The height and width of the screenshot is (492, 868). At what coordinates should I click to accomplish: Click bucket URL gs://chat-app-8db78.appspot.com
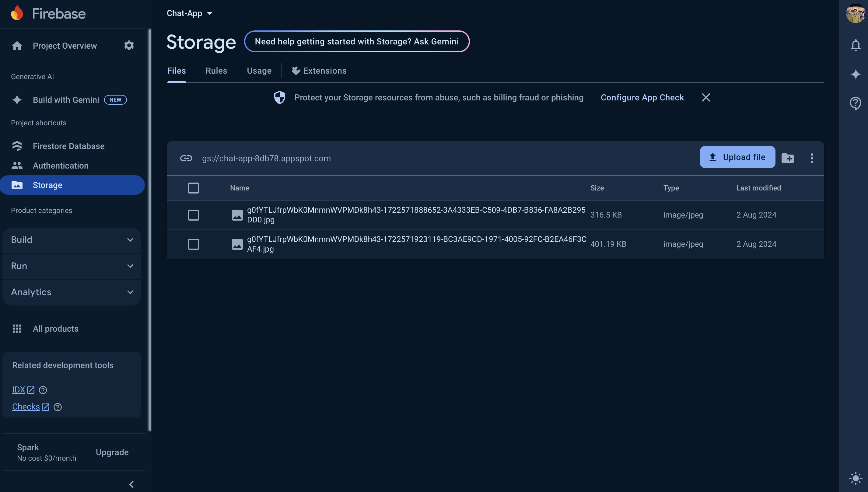tap(266, 158)
